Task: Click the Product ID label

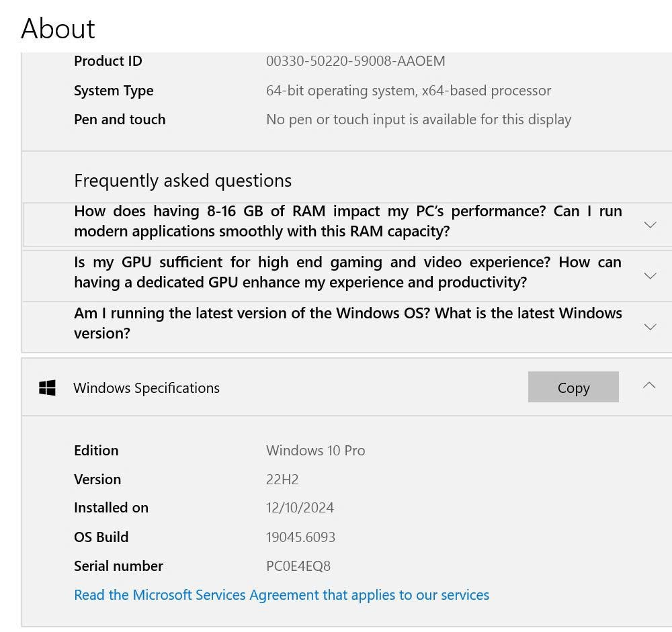Action: click(108, 61)
